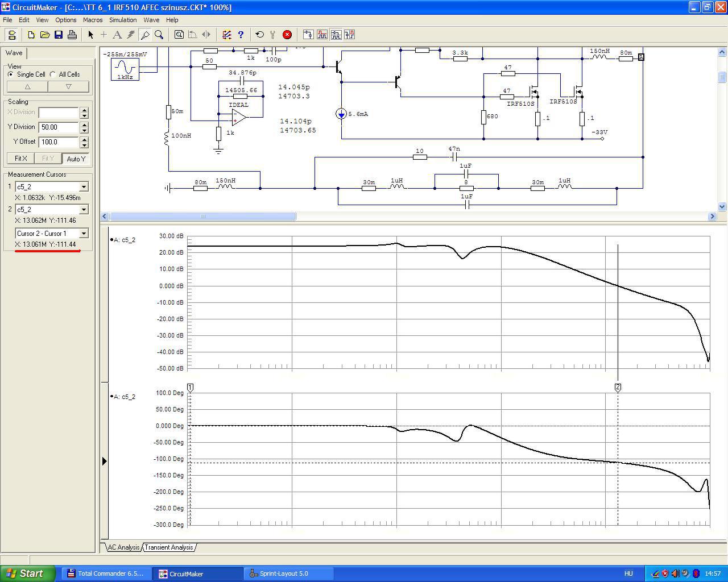Image resolution: width=728 pixels, height=582 pixels.
Task: Click the Fit X button
Action: [21, 159]
